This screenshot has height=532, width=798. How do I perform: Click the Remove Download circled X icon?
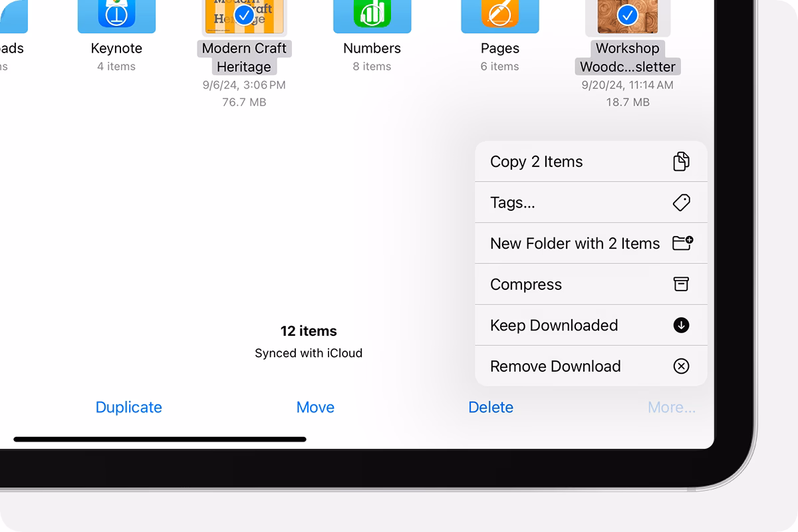(681, 366)
